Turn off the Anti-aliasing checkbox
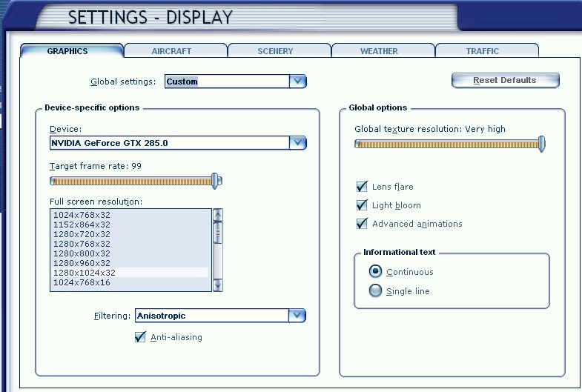Screen dimensions: 582x392 (x=141, y=337)
